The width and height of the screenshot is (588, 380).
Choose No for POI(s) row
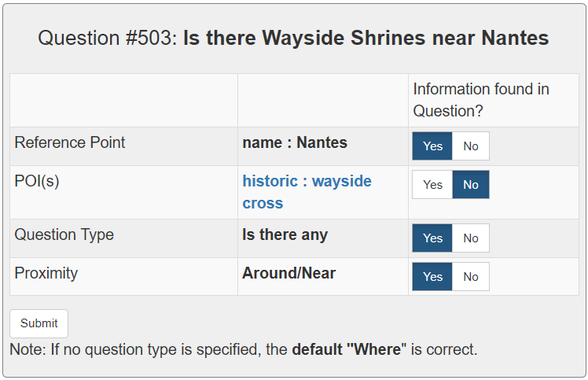[x=471, y=185]
